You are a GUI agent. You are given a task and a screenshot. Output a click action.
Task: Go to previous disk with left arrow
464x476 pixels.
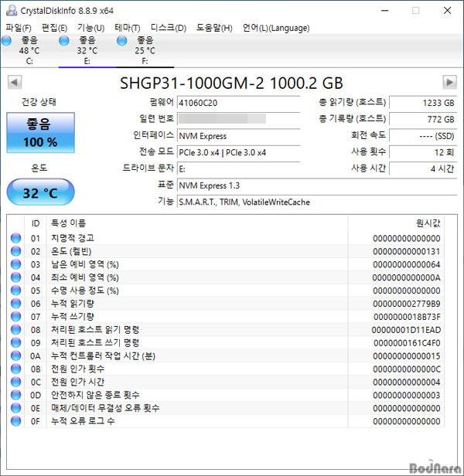[15, 82]
